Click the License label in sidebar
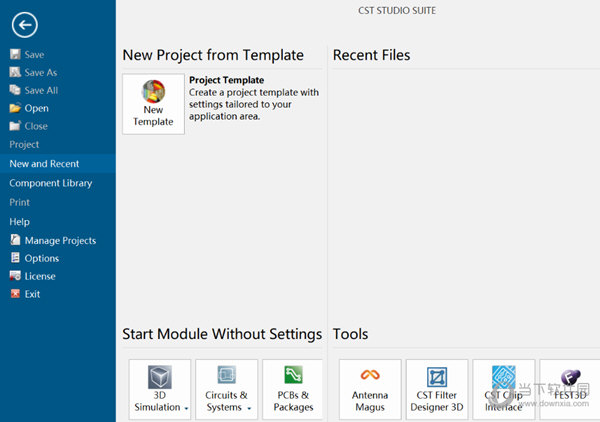 (x=40, y=276)
